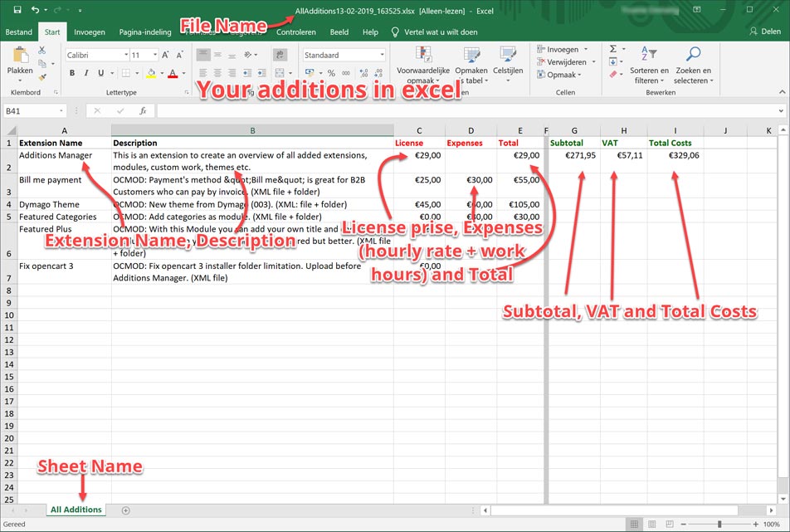Toggle wrap text button
Image resolution: width=790 pixels, height=532 pixels.
click(x=280, y=55)
